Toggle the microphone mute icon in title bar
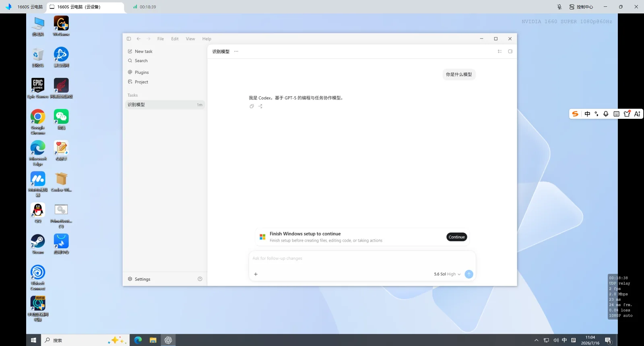644x346 pixels. (x=559, y=7)
